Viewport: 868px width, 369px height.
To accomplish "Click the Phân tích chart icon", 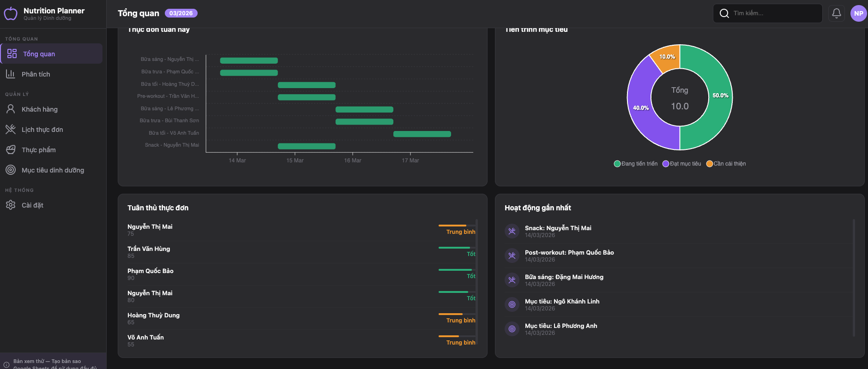I will click(11, 74).
